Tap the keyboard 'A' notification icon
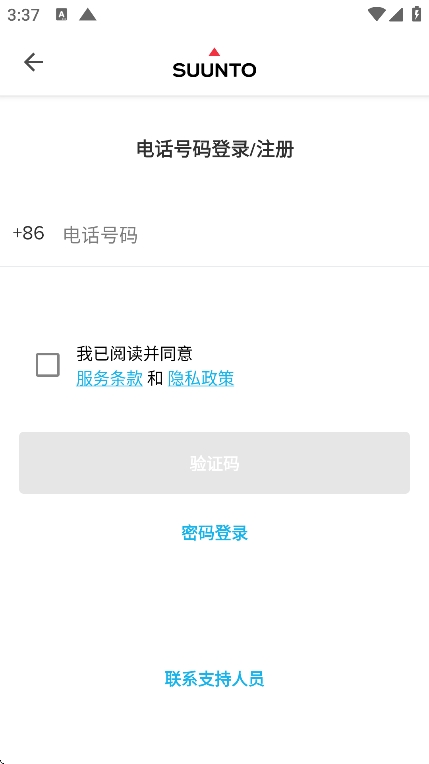The image size is (429, 764). [61, 15]
